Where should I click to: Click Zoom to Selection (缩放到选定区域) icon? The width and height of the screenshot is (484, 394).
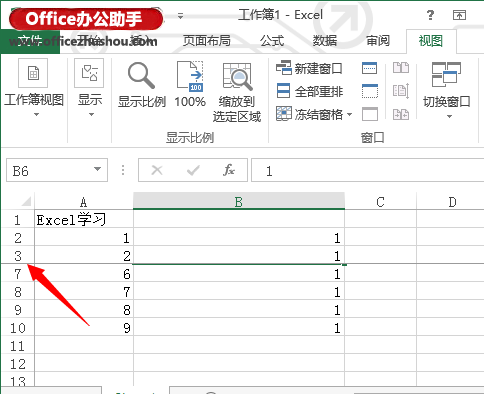click(x=237, y=76)
